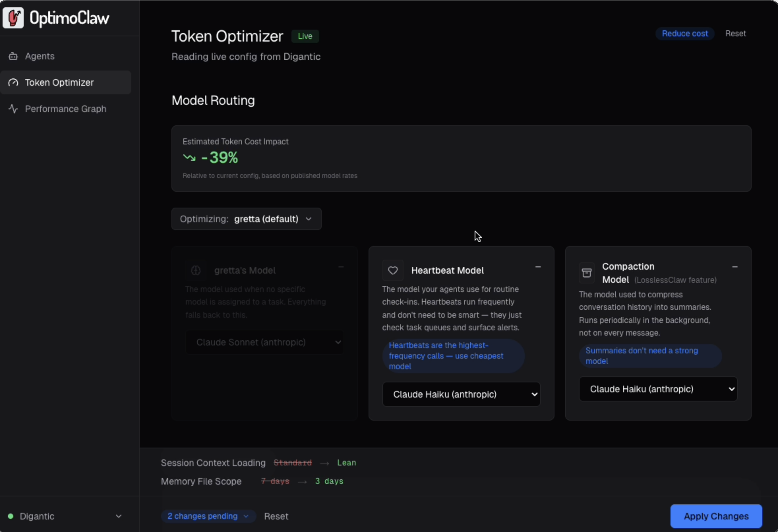Open the Optimizing gretta (default) dropdown

click(x=246, y=219)
